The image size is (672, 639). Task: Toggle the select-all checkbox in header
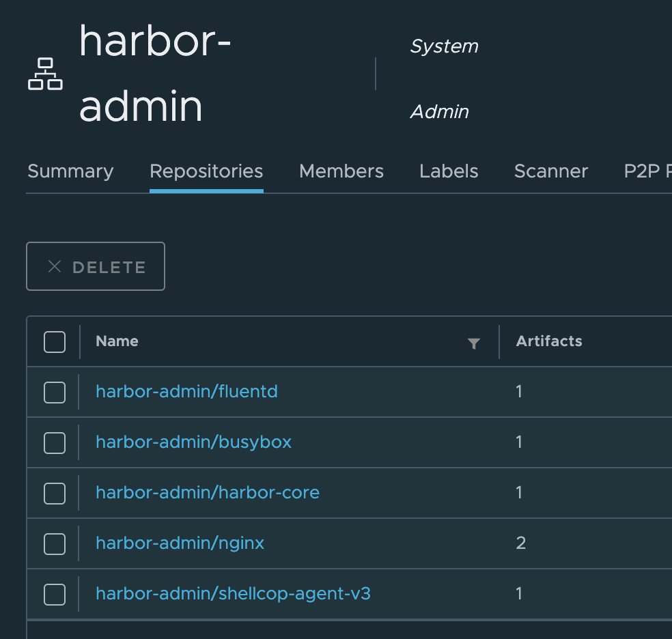55,342
